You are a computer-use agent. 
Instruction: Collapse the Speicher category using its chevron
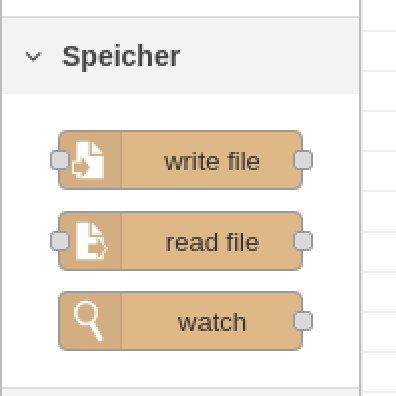tap(34, 57)
